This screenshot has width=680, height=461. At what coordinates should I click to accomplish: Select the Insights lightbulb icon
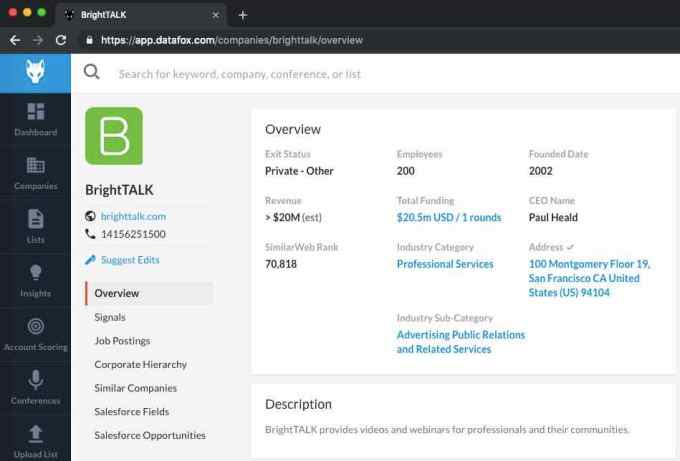point(35,273)
